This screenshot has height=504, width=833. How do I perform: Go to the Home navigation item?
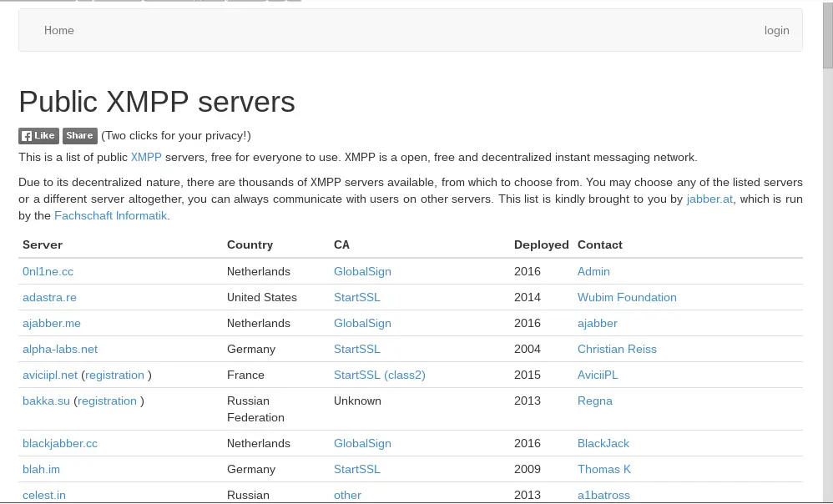pyautogui.click(x=59, y=30)
